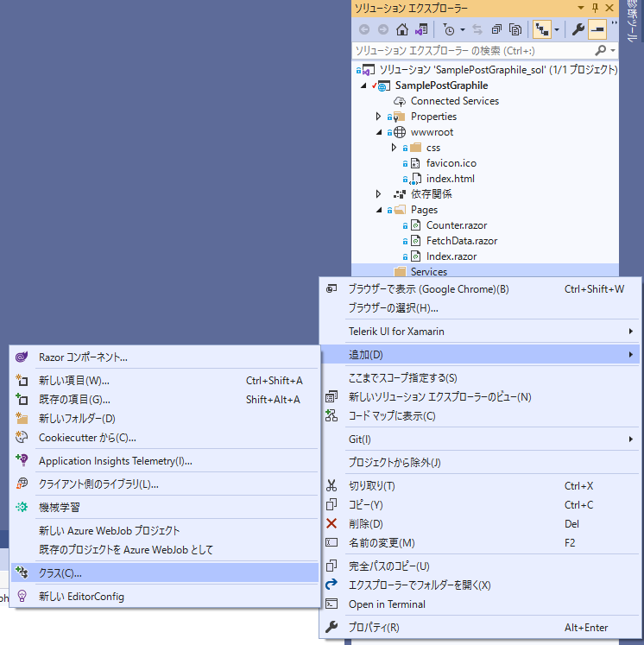Click the エクスプローラーでフォルダーを開く arrow icon

click(331, 585)
